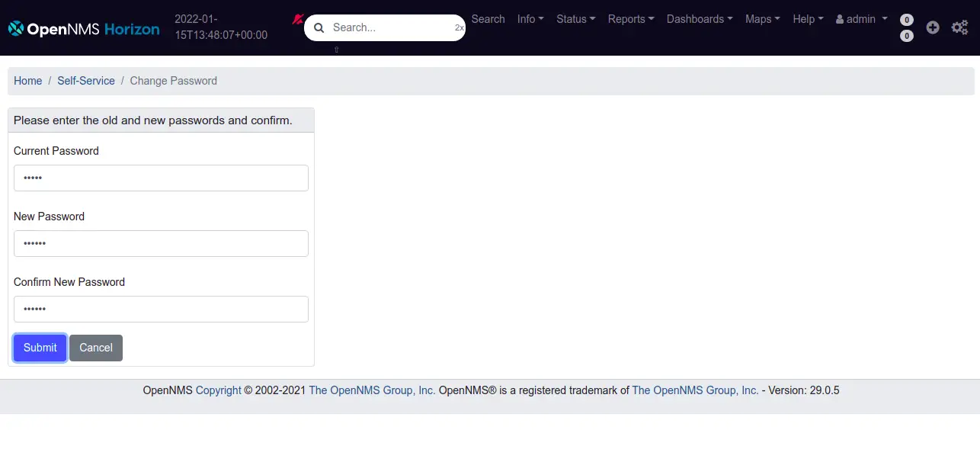The image size is (980, 462).
Task: Open the Search menu item
Action: (488, 19)
